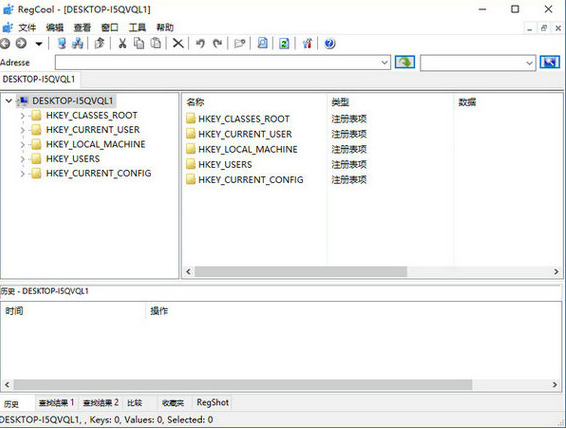
Task: Click the Delete X toolbar icon
Action: [178, 44]
